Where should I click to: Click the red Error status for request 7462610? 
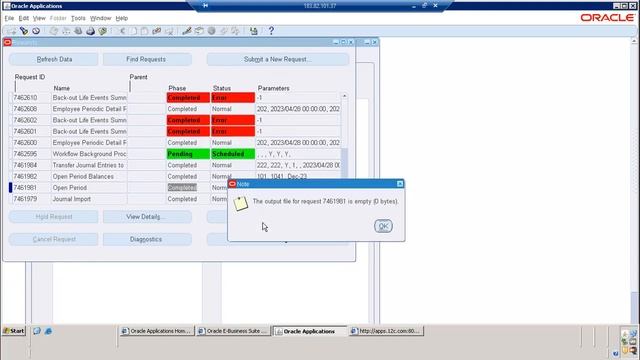point(233,98)
